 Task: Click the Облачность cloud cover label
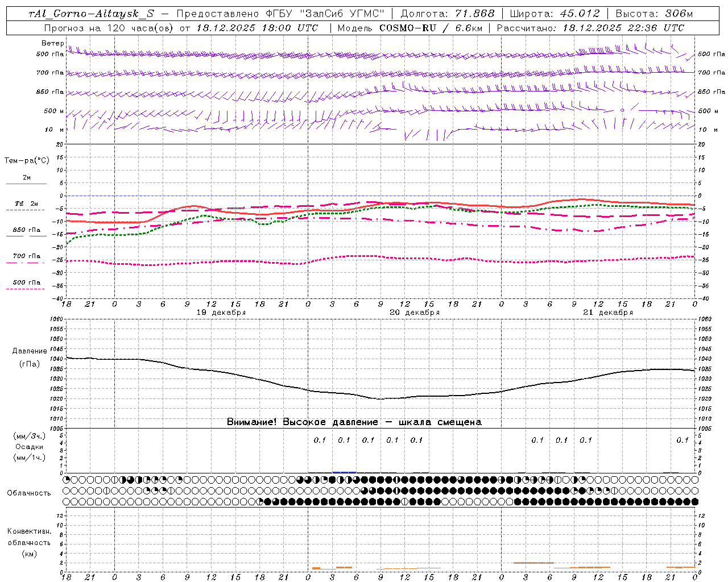30,493
